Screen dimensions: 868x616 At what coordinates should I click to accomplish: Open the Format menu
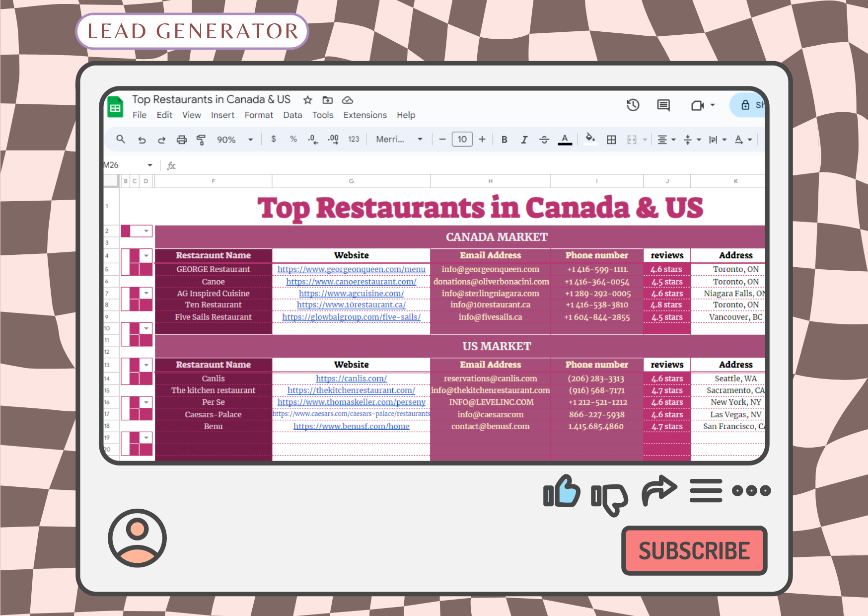[259, 115]
